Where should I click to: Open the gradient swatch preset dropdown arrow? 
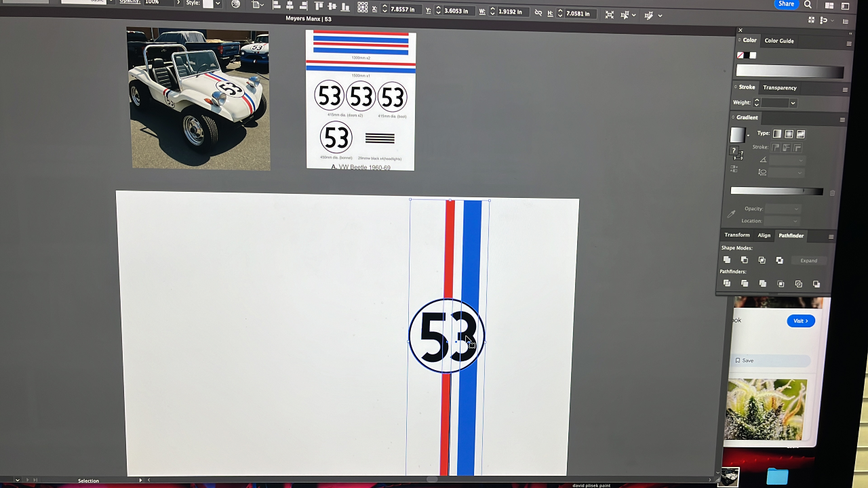pyautogui.click(x=749, y=136)
